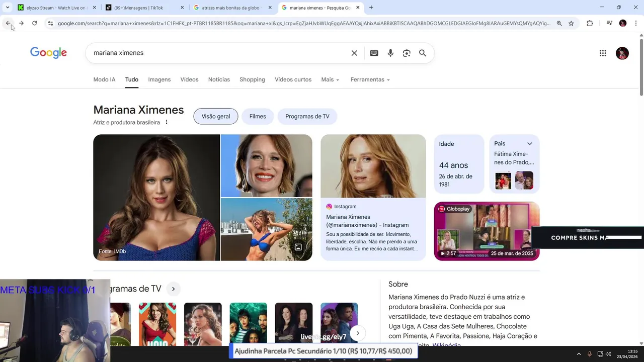Image resolution: width=644 pixels, height=362 pixels.
Task: Open the taskbar microphone indicator
Action: [590, 354]
